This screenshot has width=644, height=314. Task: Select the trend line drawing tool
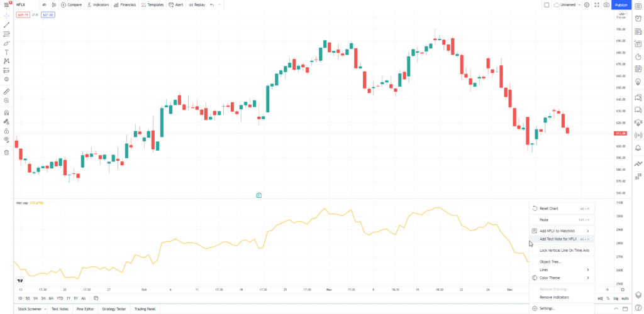(6, 25)
